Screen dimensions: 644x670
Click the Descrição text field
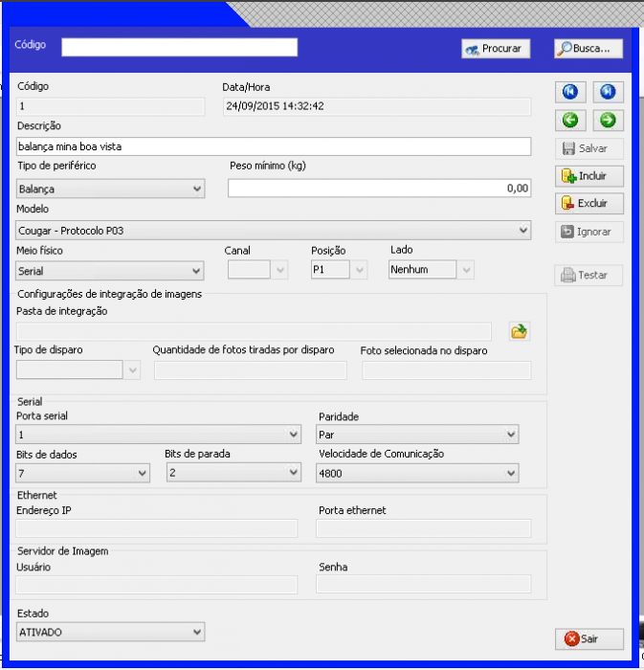click(274, 146)
